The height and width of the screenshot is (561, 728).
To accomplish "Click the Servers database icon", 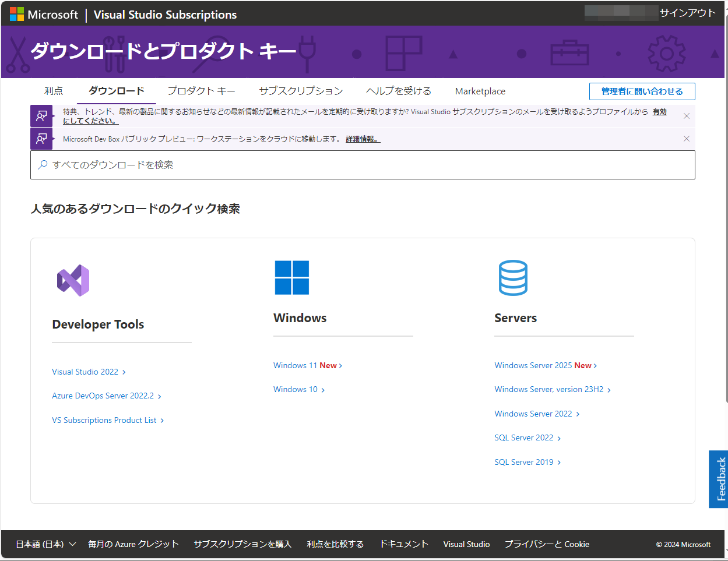I will click(513, 277).
